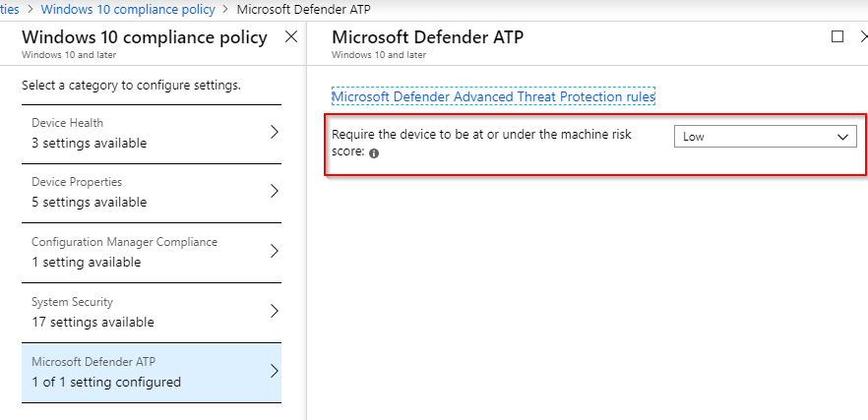This screenshot has height=420, width=868.
Task: Click the info icon beside machine risk score
Action: pyautogui.click(x=375, y=153)
